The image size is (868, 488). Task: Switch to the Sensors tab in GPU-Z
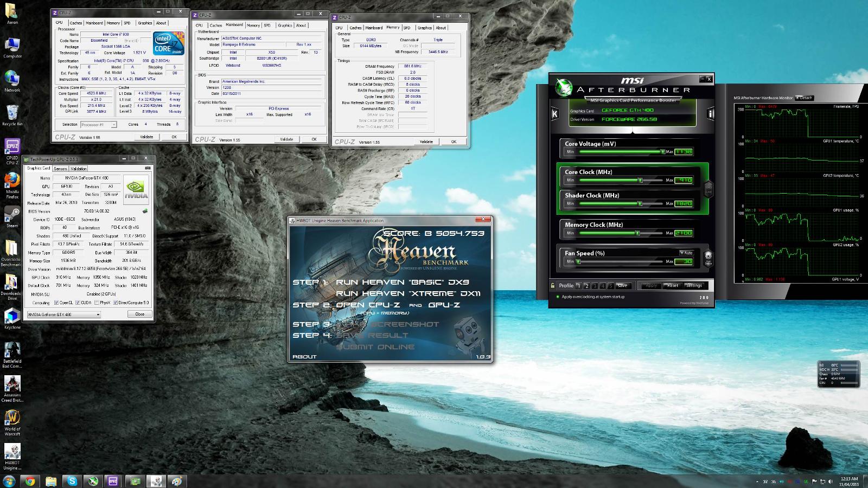click(60, 169)
